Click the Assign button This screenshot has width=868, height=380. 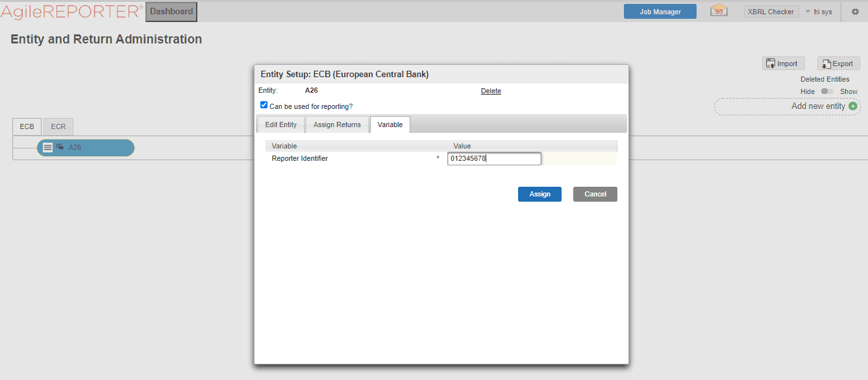(539, 194)
